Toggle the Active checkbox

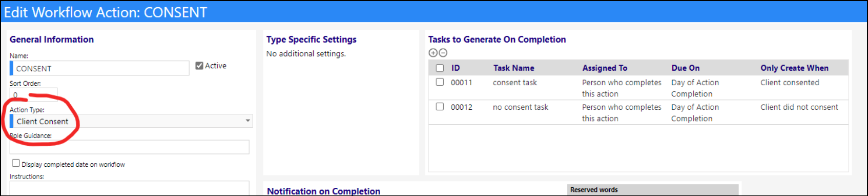pyautogui.click(x=199, y=66)
